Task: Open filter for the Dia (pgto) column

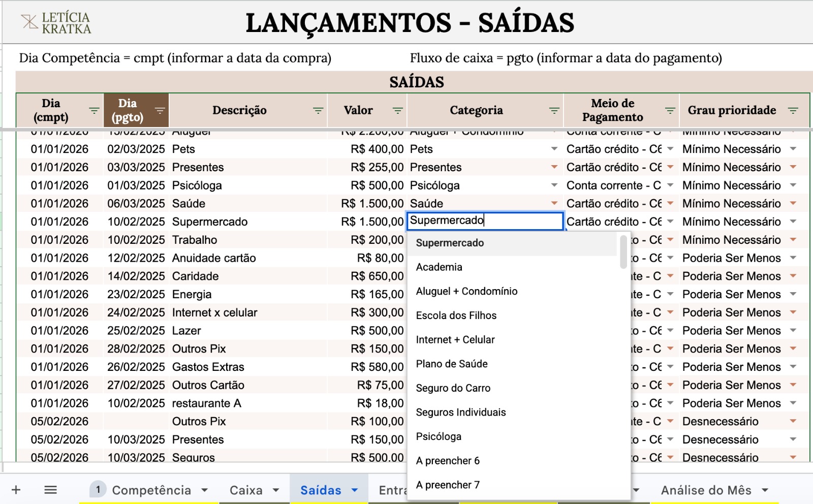Action: tap(159, 109)
